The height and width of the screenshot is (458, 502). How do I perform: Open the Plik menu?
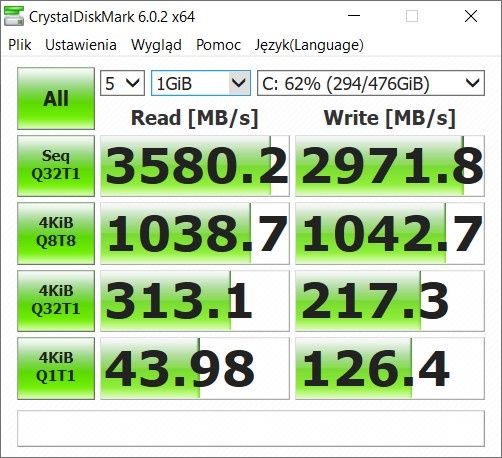(20, 45)
